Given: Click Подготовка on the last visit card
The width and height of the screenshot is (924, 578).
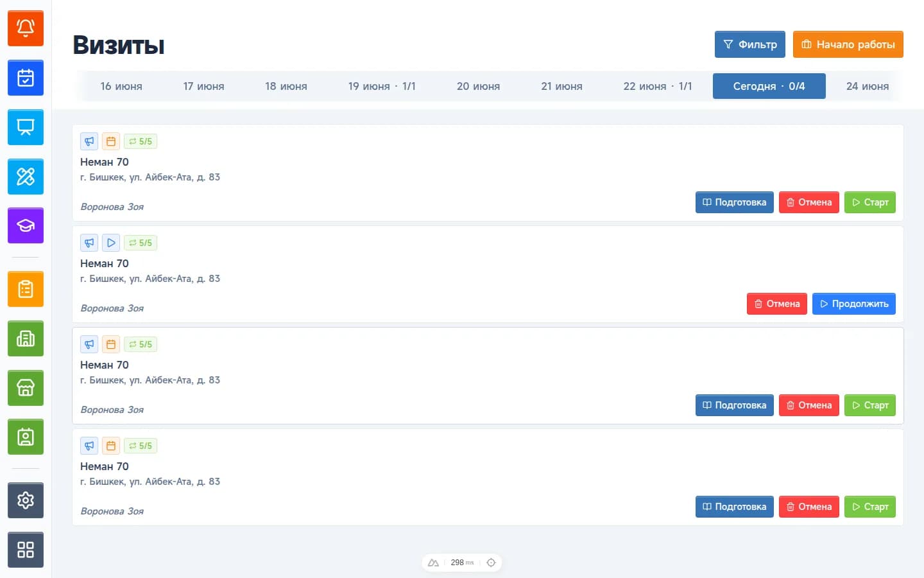Looking at the screenshot, I should coord(735,507).
